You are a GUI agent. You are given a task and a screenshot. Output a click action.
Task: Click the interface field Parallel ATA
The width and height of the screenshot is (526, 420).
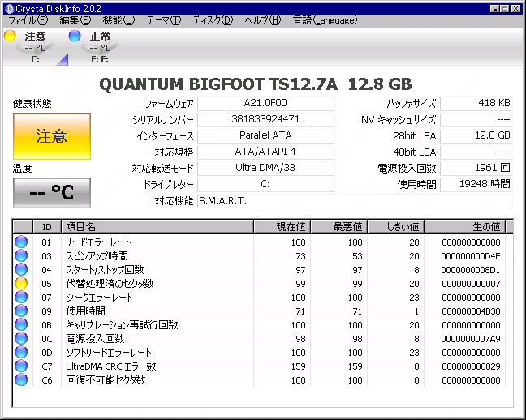click(x=266, y=135)
